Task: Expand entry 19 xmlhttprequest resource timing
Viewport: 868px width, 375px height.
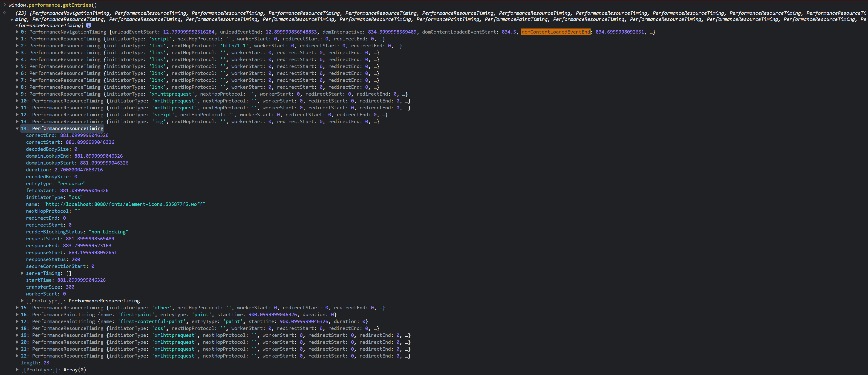Action: 17,335
